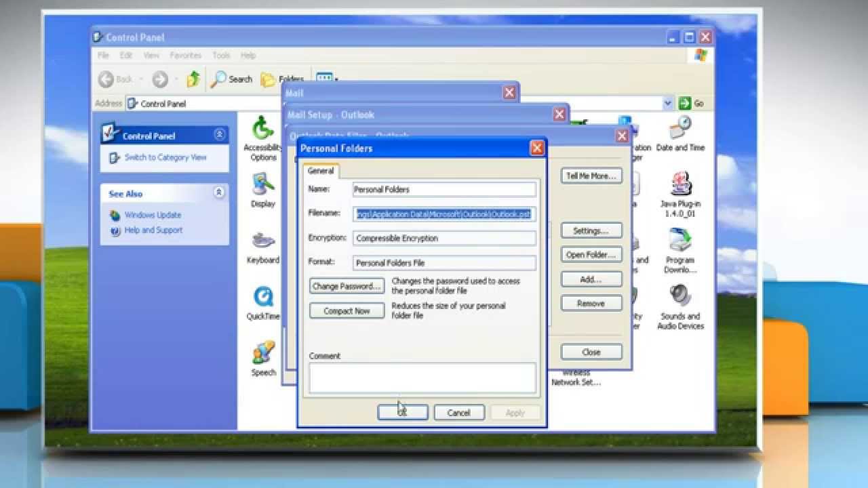868x488 pixels.
Task: Click the Switch to Category View icon
Action: click(x=114, y=157)
